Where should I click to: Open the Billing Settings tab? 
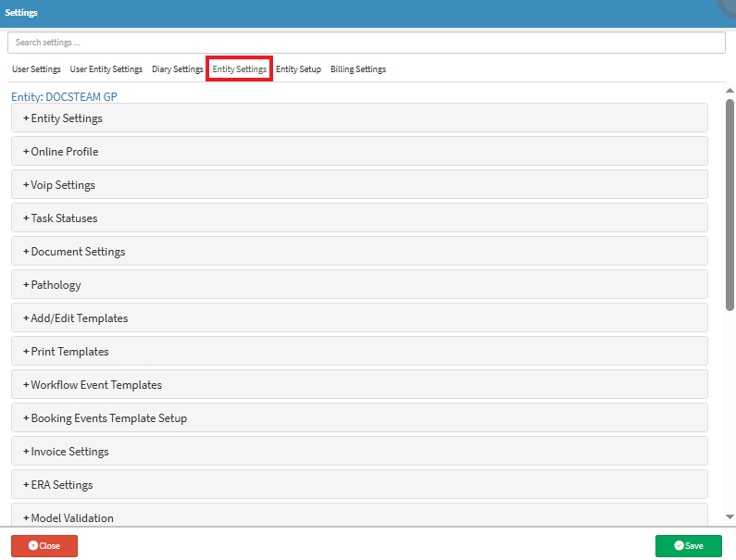click(x=357, y=69)
